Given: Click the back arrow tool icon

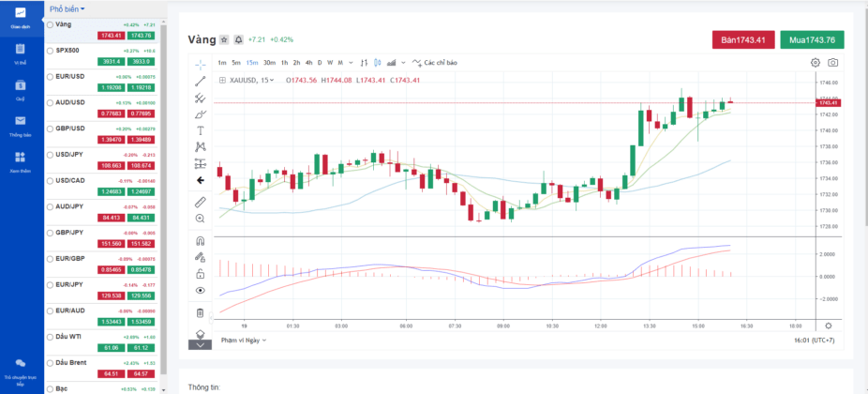Looking at the screenshot, I should (201, 180).
